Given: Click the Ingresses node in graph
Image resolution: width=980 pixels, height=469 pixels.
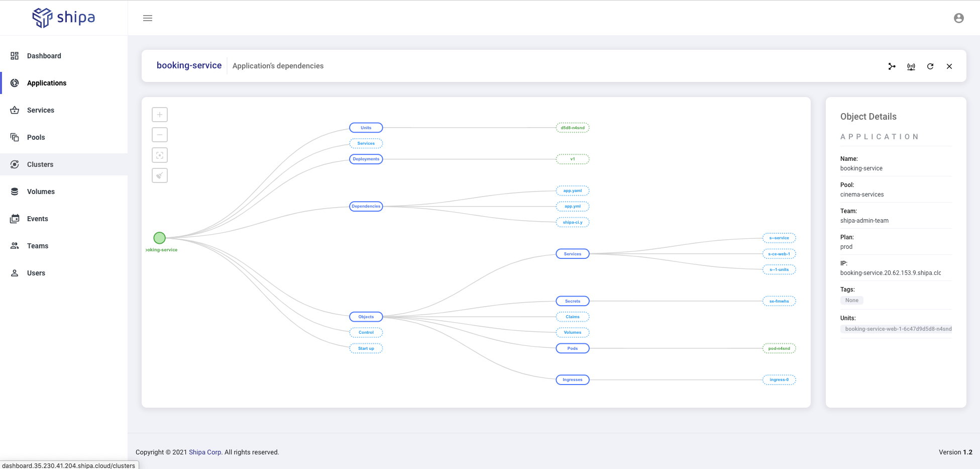Looking at the screenshot, I should [x=572, y=380].
